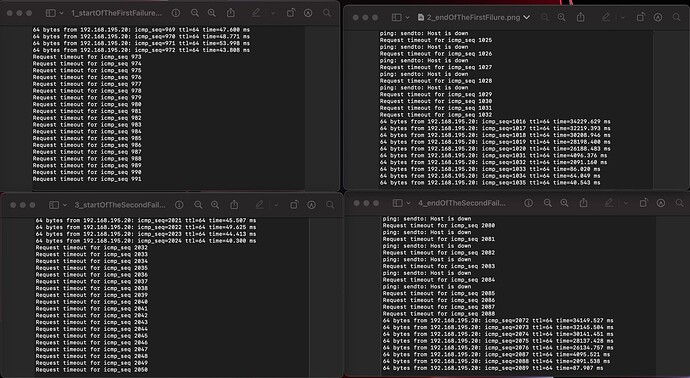Rotate image in 4_endOfTheSecondFail window
The width and height of the screenshot is (690, 378).
pos(643,203)
